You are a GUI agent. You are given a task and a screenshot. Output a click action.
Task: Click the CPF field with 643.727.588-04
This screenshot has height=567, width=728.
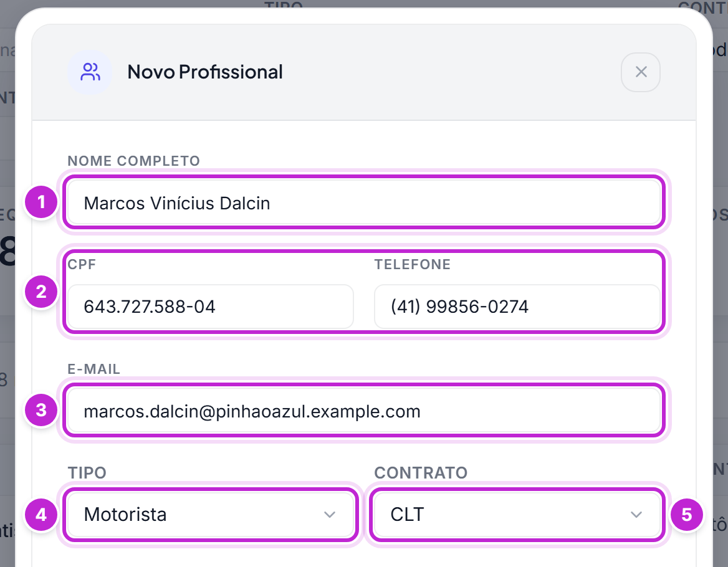(210, 307)
